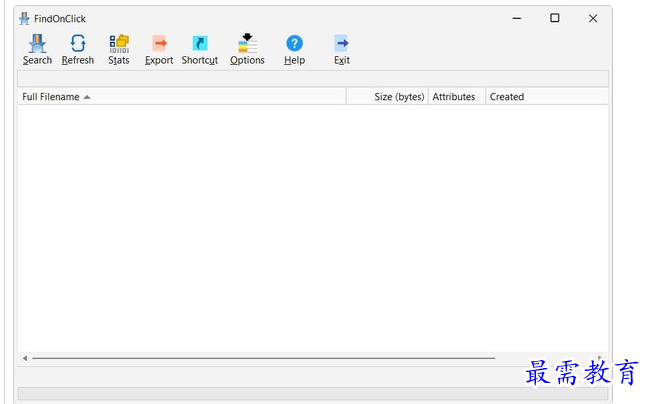Sort results by Size (bytes) column
The width and height of the screenshot is (647, 404).
387,97
